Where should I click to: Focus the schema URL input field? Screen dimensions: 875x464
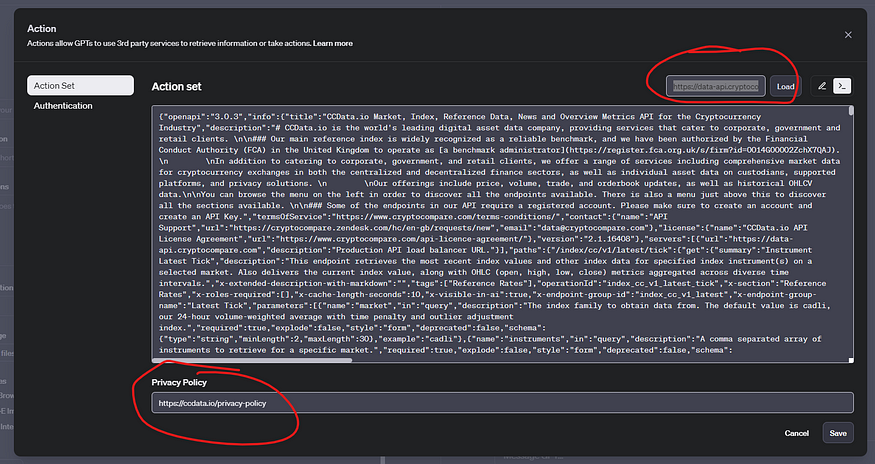tap(715, 86)
